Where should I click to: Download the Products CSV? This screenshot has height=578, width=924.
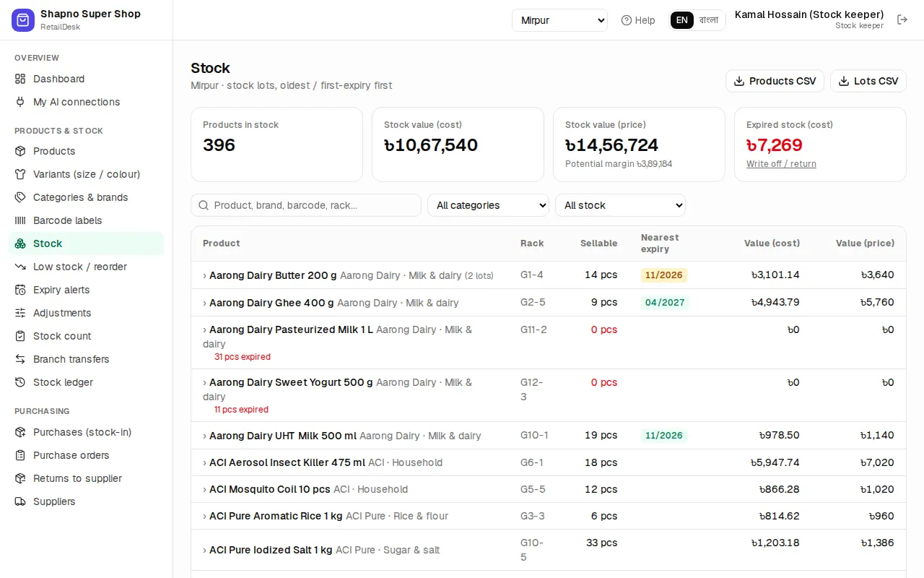775,81
